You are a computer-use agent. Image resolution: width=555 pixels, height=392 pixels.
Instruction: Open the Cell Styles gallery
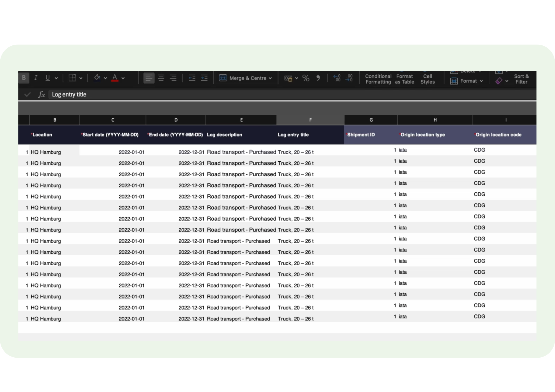pos(427,79)
